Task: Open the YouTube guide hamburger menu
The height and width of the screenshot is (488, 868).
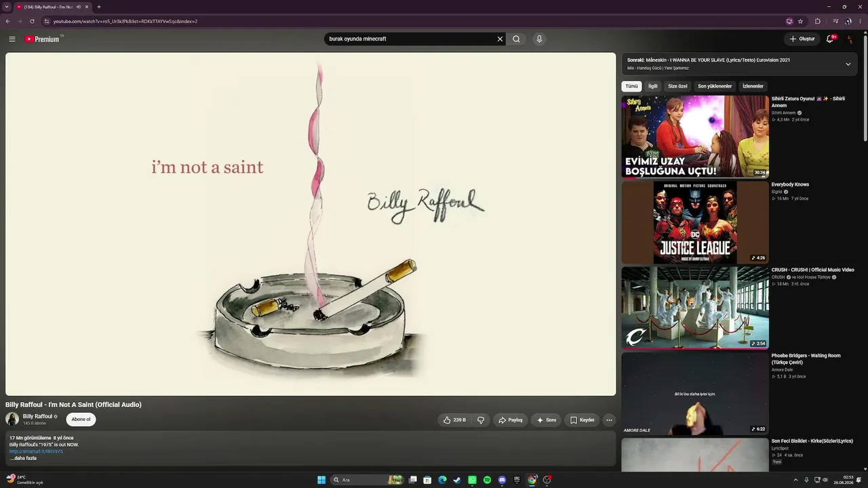Action: tap(12, 39)
